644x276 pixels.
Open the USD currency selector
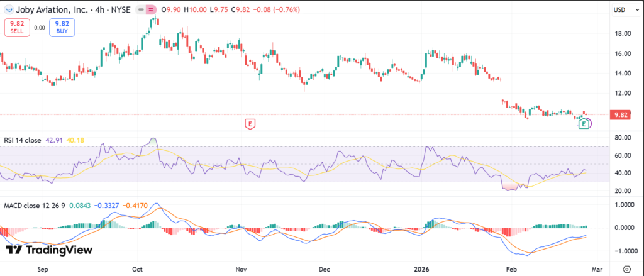click(x=619, y=10)
